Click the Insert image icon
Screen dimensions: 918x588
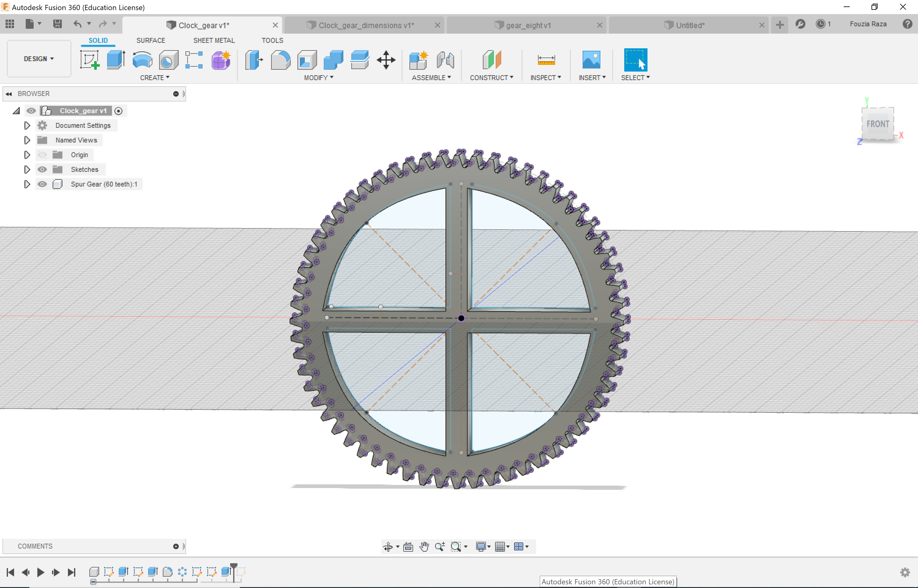coord(591,60)
